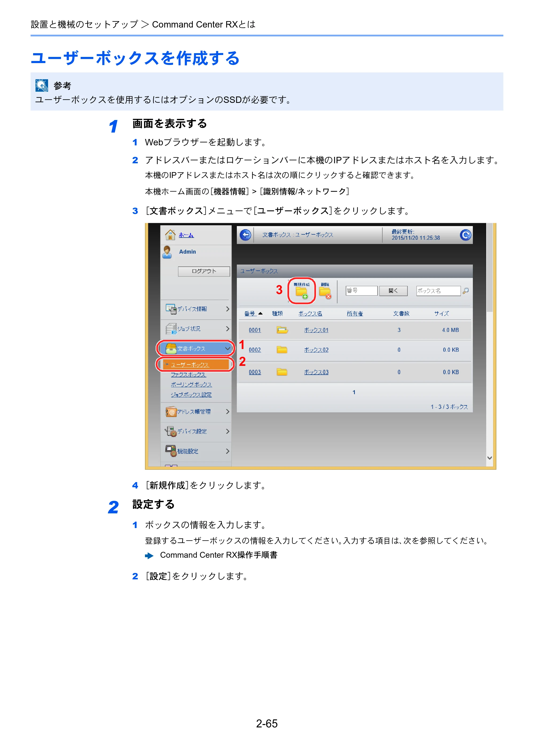Screen dimensions: 534x756
Task: Click the refresh icon beside last-updated time
Action: click(465, 235)
